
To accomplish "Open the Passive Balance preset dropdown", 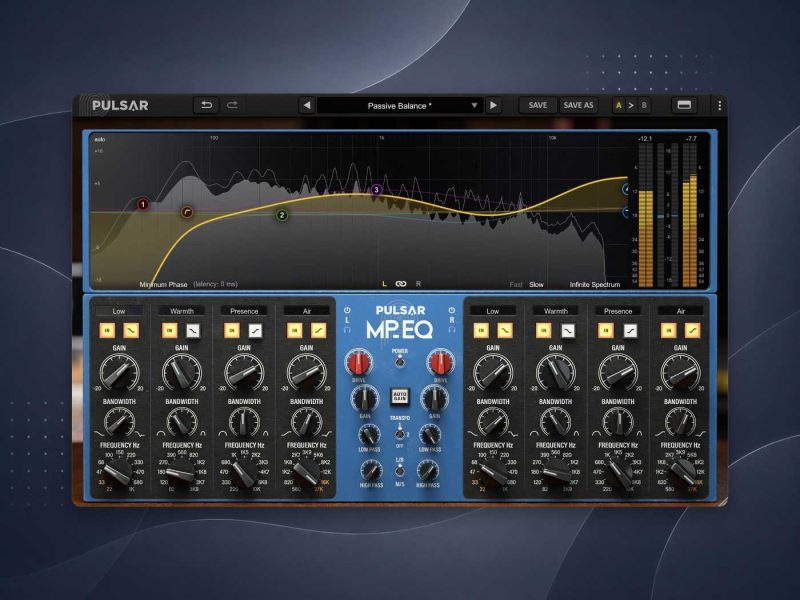I will tap(399, 106).
